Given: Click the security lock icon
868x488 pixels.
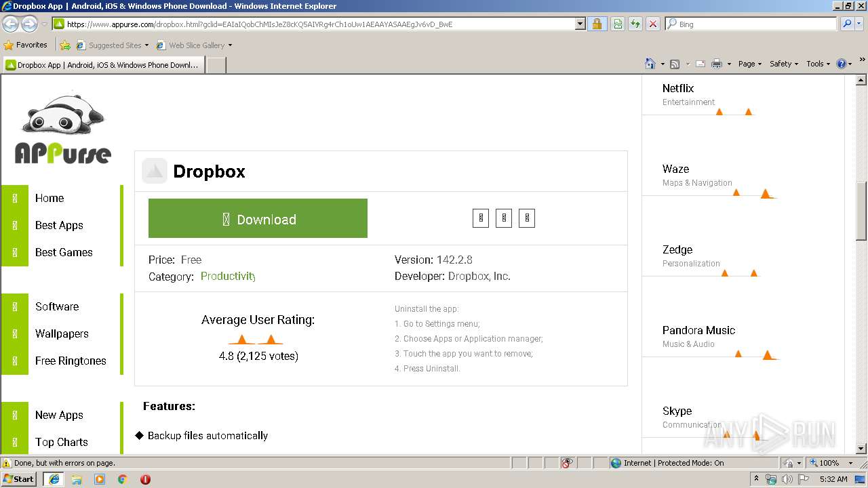Looking at the screenshot, I should point(597,24).
